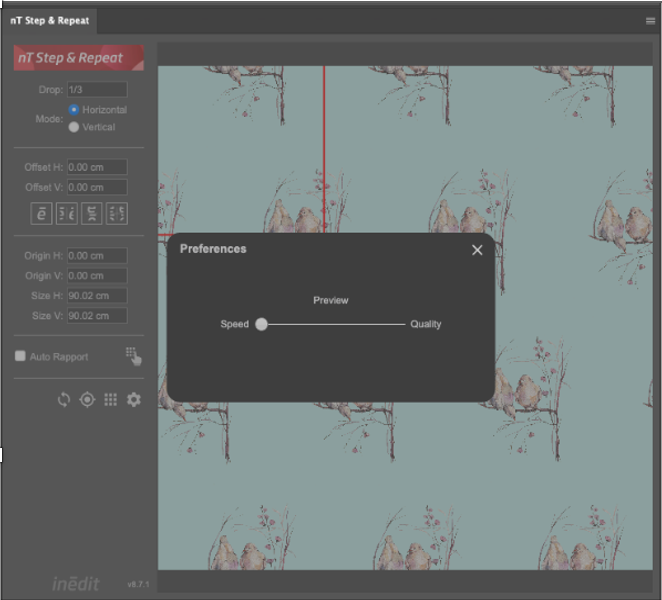Open the panel hamburger menu
The width and height of the screenshot is (662, 600).
click(x=650, y=21)
